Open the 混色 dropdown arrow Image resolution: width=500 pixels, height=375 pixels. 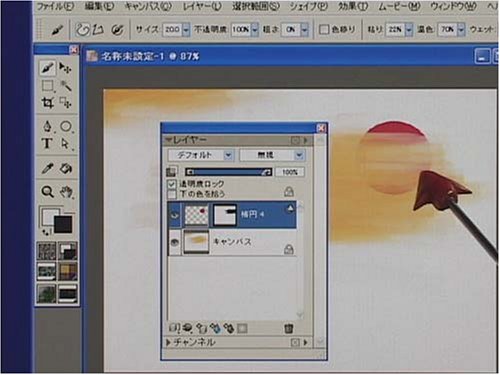pos(461,30)
